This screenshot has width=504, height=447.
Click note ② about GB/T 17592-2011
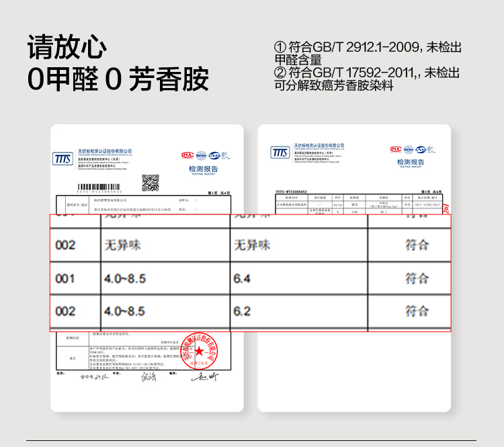pos(367,79)
